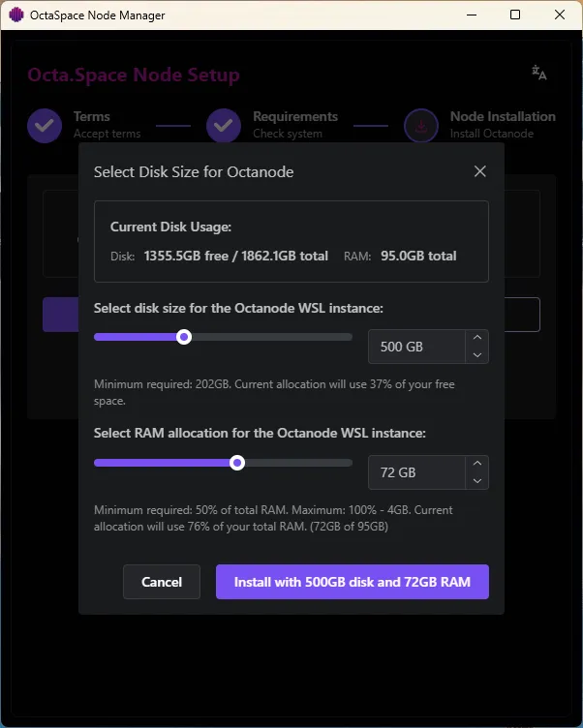
Task: Increase RAM allocation with up arrow
Action: pyautogui.click(x=477, y=464)
